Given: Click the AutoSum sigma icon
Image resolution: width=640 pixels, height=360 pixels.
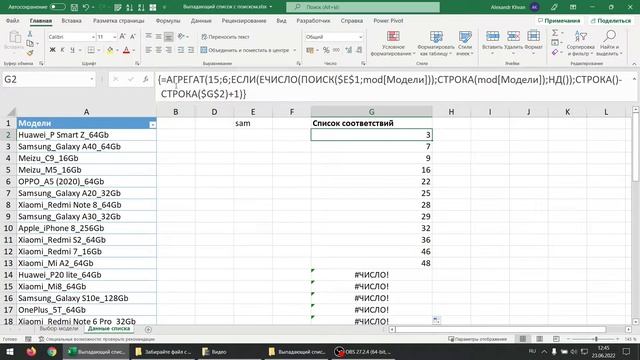Looking at the screenshot, I should (x=555, y=33).
